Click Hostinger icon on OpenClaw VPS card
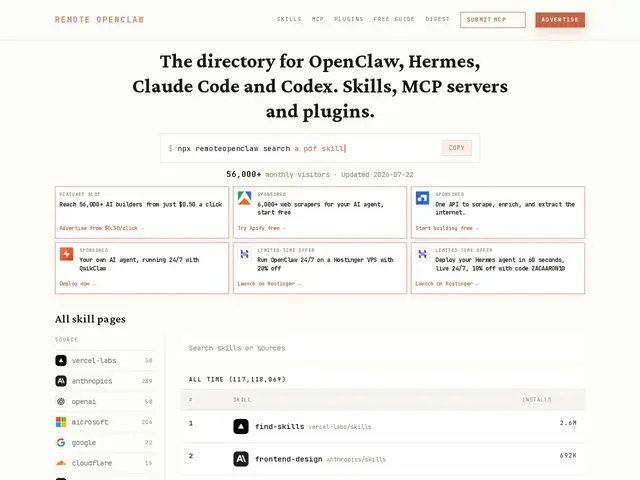 244,254
